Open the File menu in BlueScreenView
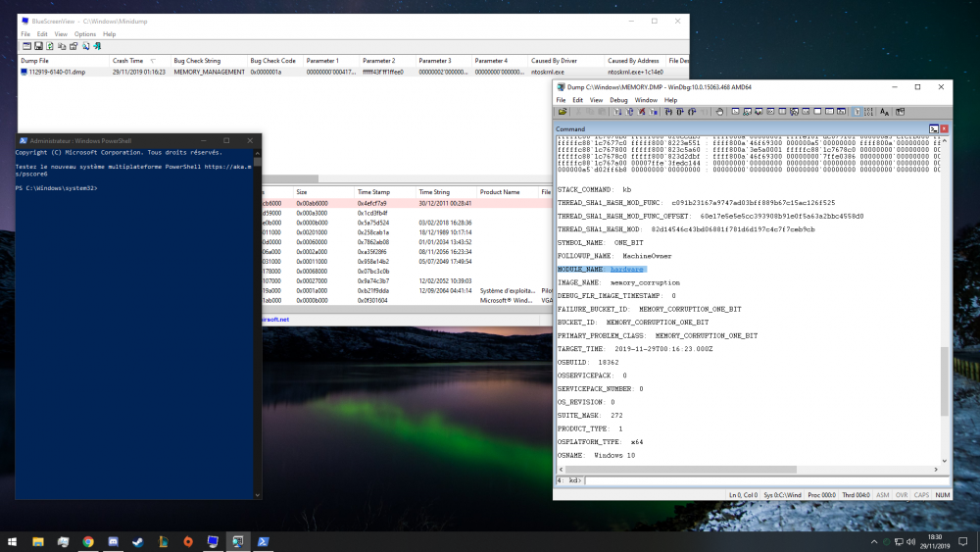Image resolution: width=980 pixels, height=552 pixels. point(25,34)
